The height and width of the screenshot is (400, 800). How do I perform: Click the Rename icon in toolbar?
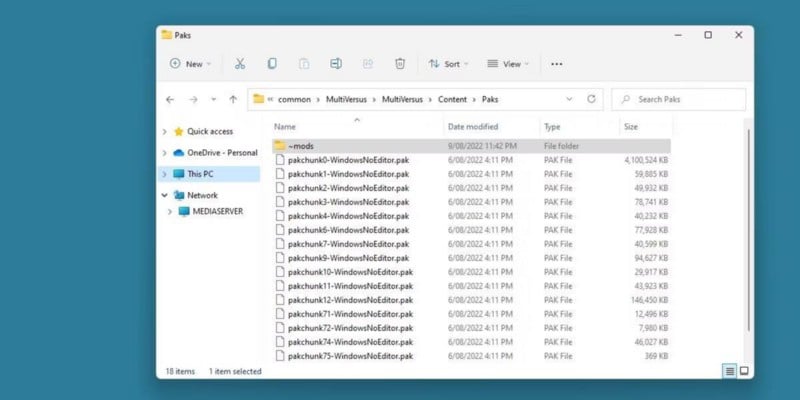336,64
